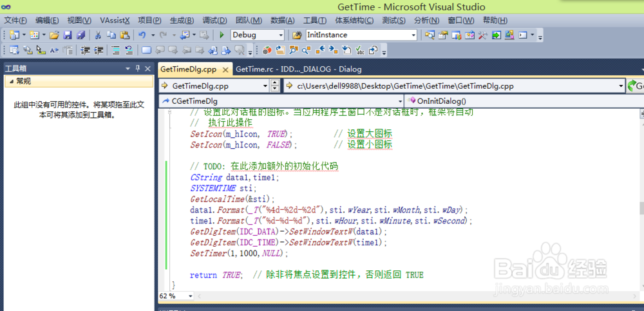Click the stepper arrows beside file dropdown

(x=275, y=86)
